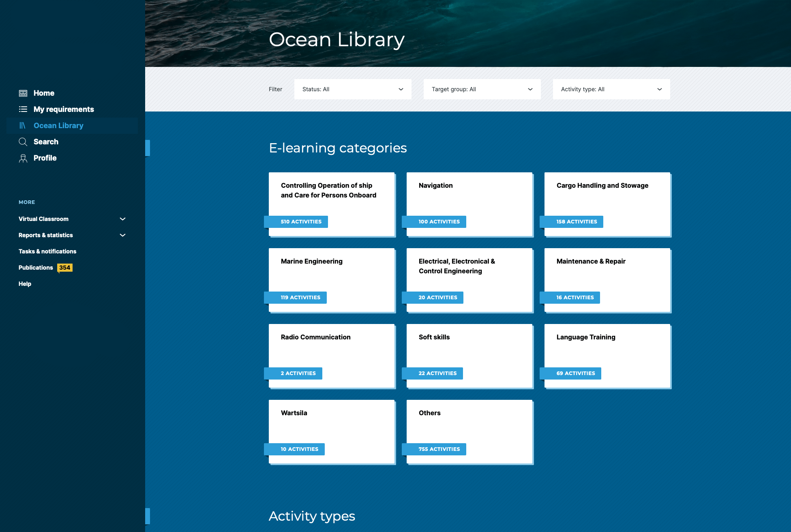
Task: Open Search using the magnifier icon
Action: point(23,142)
